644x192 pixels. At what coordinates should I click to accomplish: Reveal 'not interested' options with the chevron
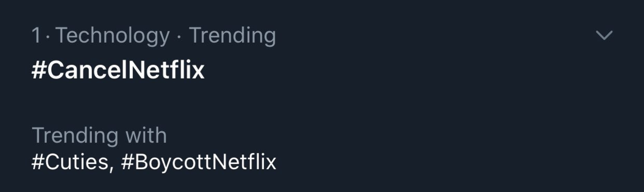point(605,35)
